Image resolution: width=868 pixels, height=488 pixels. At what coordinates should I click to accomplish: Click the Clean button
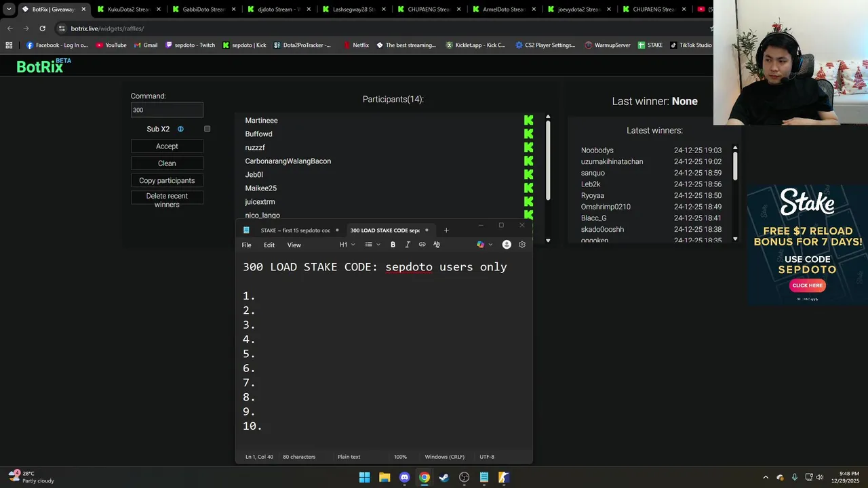(167, 163)
